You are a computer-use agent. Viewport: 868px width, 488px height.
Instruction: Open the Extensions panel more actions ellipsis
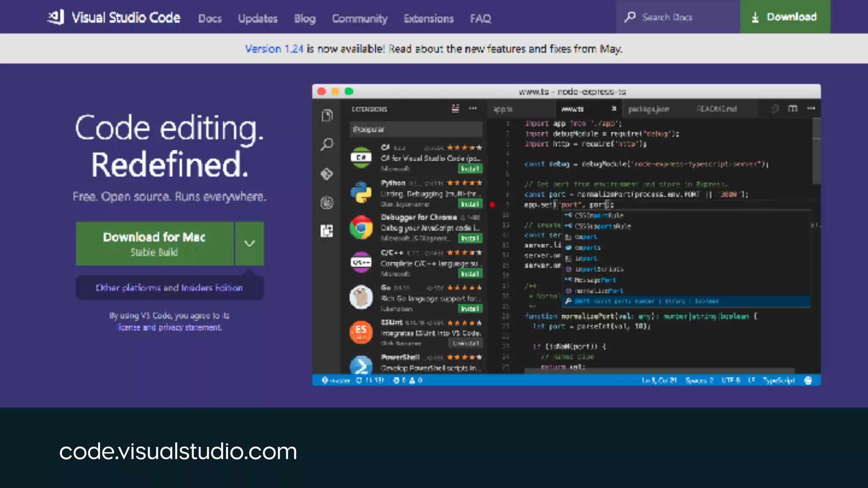(x=473, y=108)
